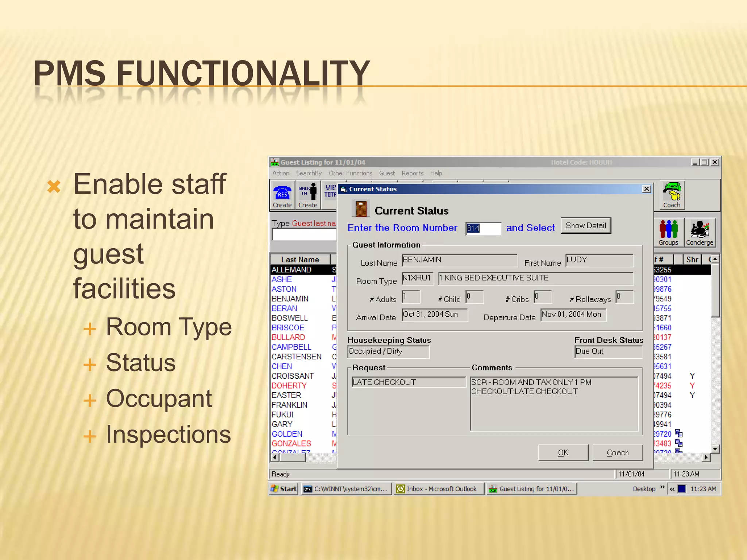Select GONZALES in guest list
This screenshot has height=560, width=747.
click(x=291, y=444)
